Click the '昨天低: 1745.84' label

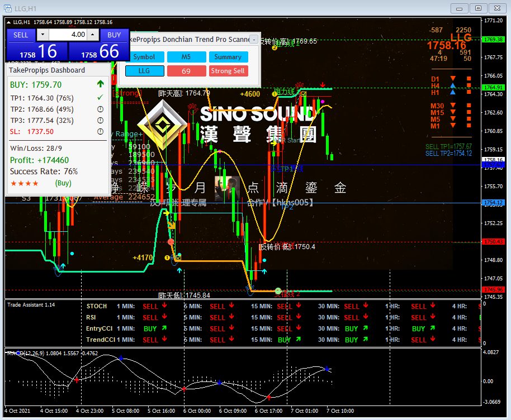point(184,295)
